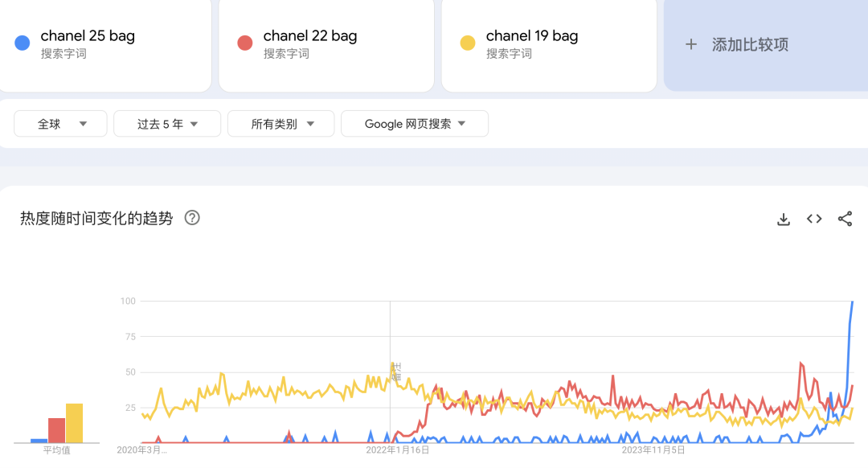Click the red average bar in 平均值
The height and width of the screenshot is (468, 868).
pyautogui.click(x=56, y=430)
